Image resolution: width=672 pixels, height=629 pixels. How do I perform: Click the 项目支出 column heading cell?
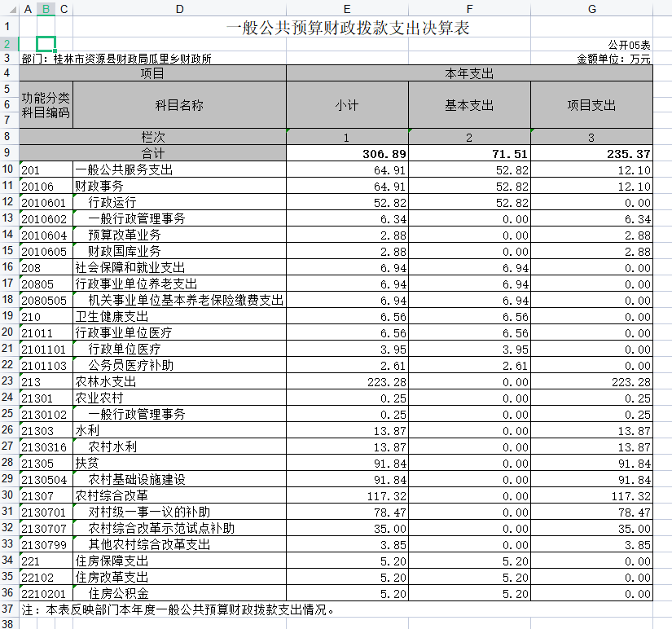click(591, 105)
